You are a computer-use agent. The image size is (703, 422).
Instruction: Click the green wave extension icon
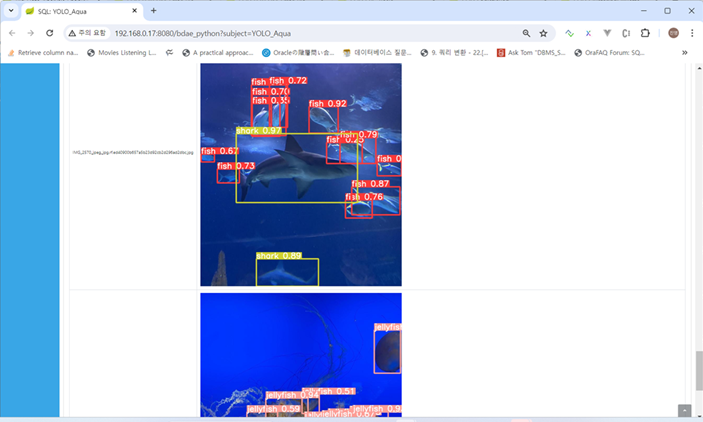pos(569,33)
